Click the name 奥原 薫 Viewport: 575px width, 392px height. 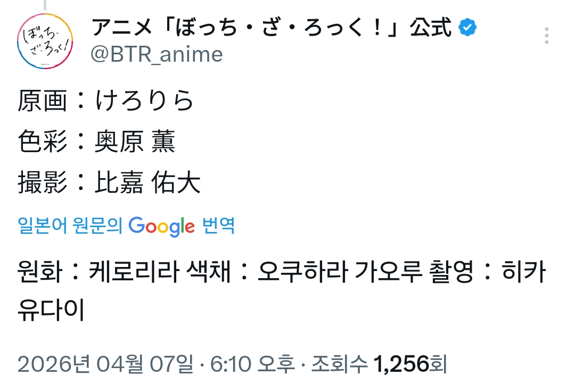point(135,142)
